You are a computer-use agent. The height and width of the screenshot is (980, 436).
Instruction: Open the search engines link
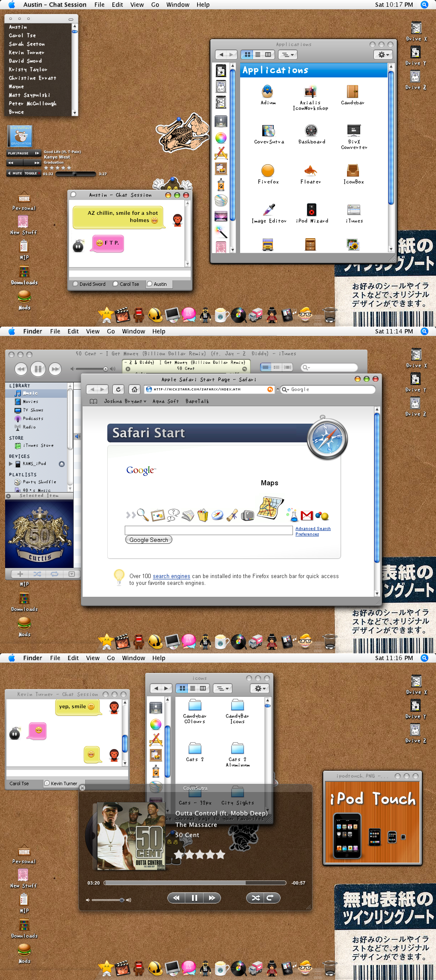(x=172, y=576)
